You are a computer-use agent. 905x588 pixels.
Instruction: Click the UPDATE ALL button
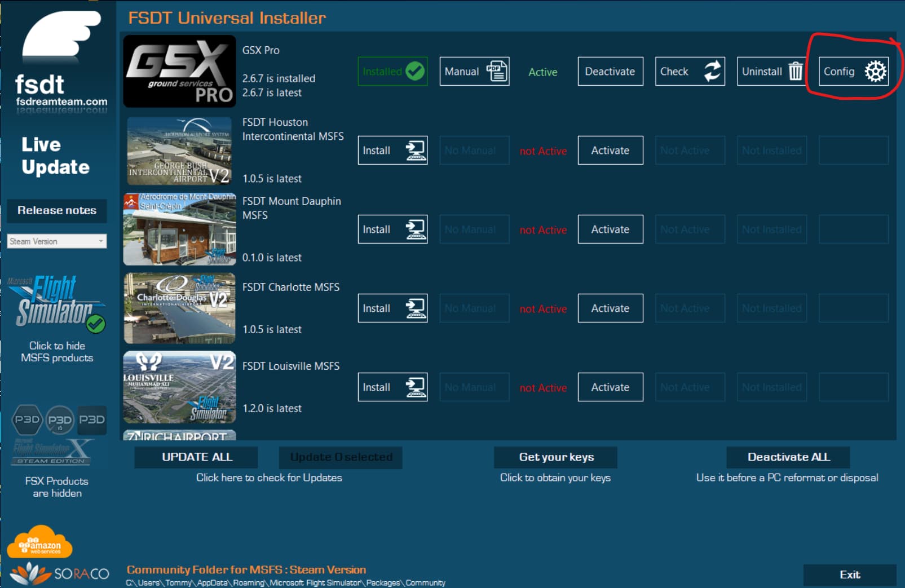point(196,457)
